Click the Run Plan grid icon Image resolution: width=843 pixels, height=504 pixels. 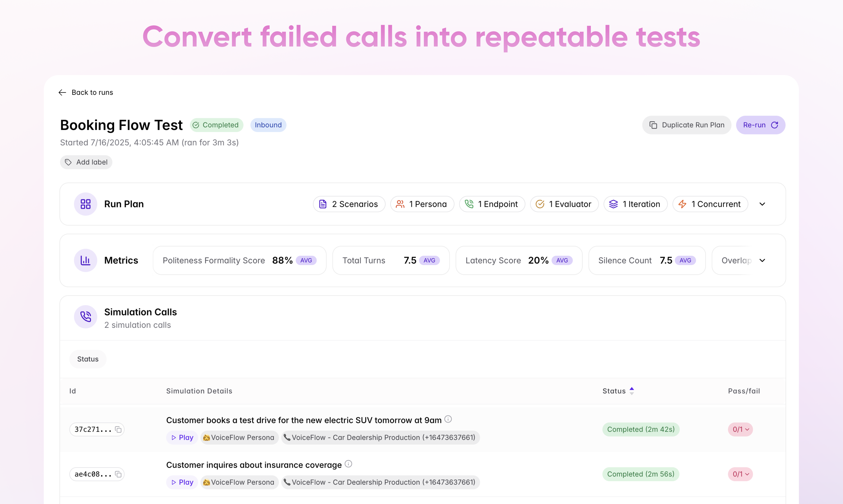pyautogui.click(x=85, y=204)
